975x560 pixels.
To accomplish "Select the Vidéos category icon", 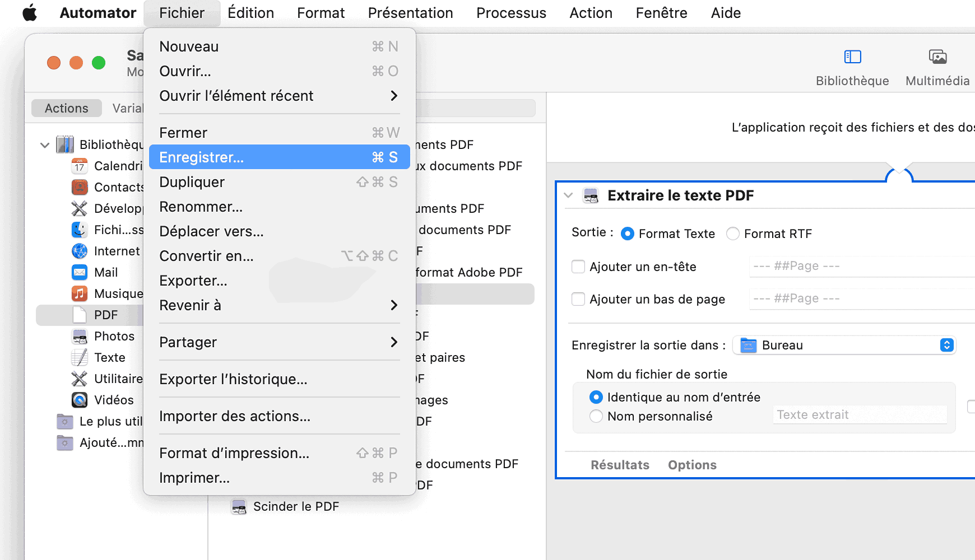I will (80, 400).
